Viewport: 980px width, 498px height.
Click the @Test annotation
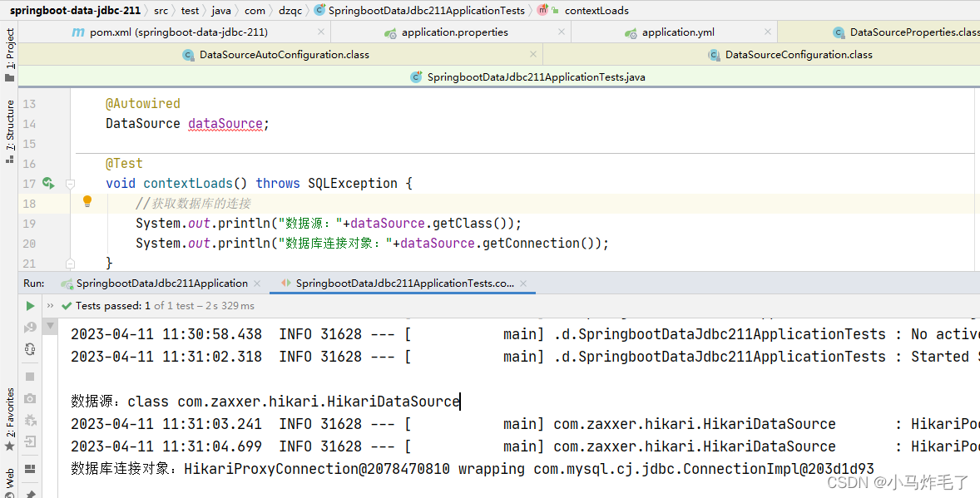pyautogui.click(x=124, y=164)
